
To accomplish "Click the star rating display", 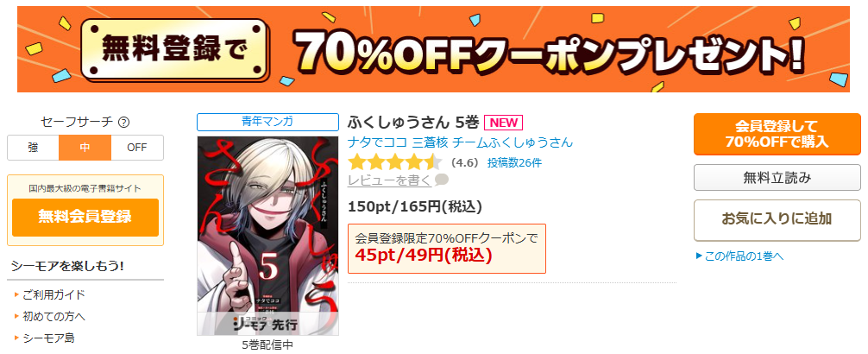I will 394,163.
